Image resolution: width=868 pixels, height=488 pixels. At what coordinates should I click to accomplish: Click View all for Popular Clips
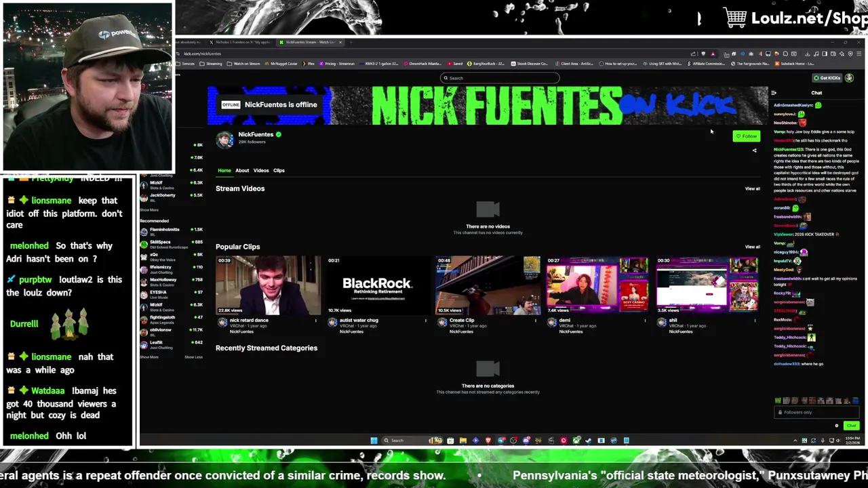(x=753, y=247)
